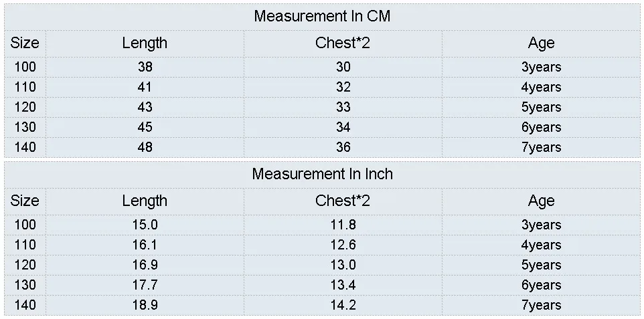Click chest value 33 in CM table
The width and height of the screenshot is (644, 319).
point(343,107)
